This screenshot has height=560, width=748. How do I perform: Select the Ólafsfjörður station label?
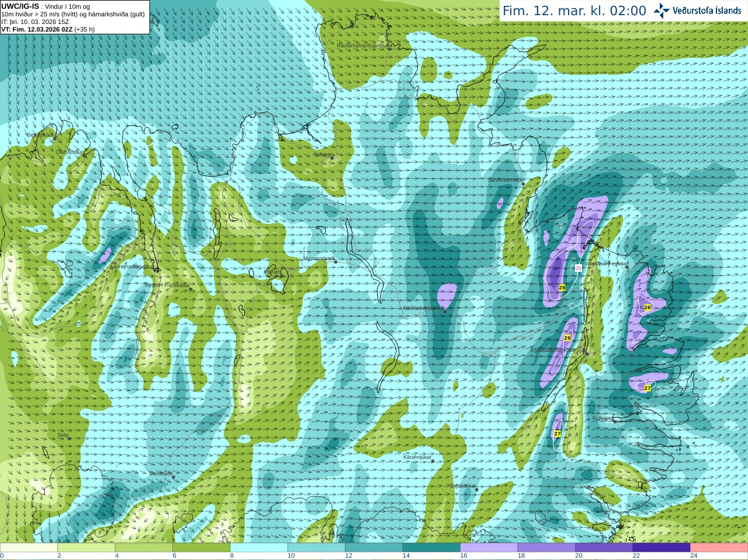click(x=69, y=151)
